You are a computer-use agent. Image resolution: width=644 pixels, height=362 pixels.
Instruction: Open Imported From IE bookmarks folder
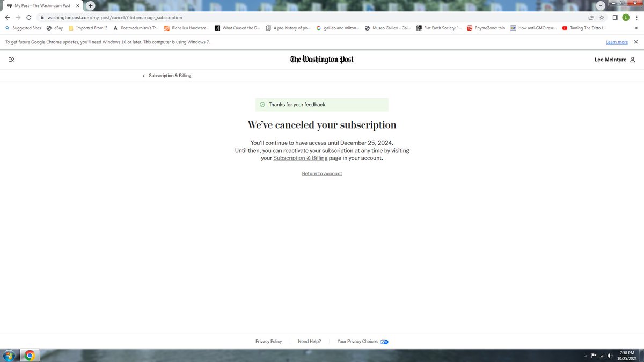point(87,28)
